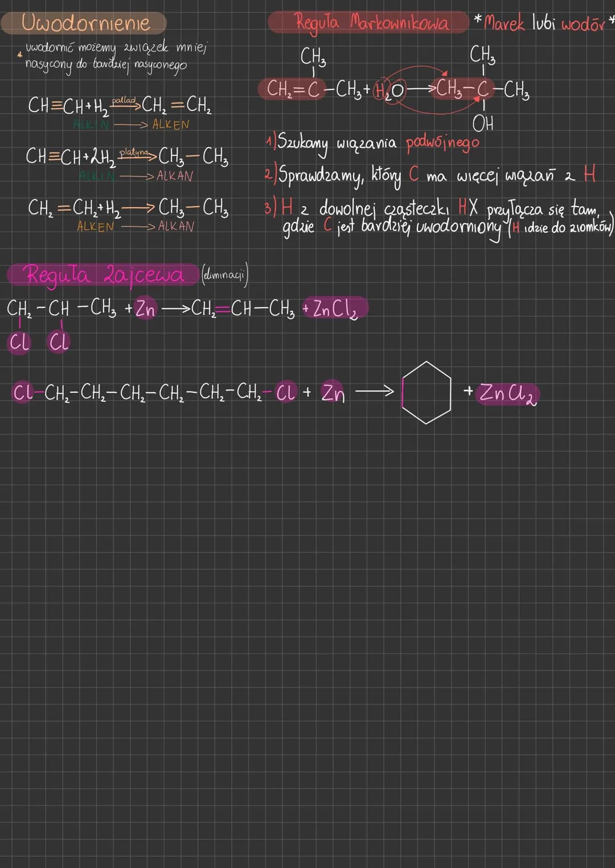The height and width of the screenshot is (868, 615).
Task: Click the "Uwodornienie" heading
Action: [85, 23]
